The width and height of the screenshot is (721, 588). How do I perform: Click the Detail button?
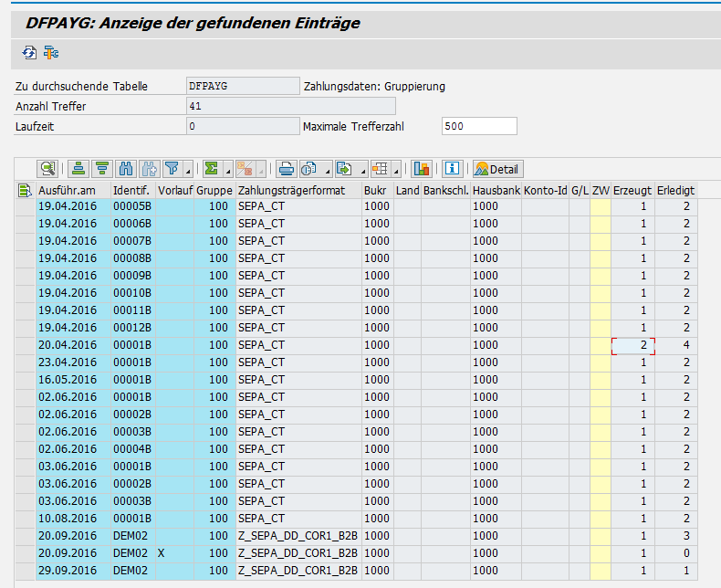(x=496, y=169)
